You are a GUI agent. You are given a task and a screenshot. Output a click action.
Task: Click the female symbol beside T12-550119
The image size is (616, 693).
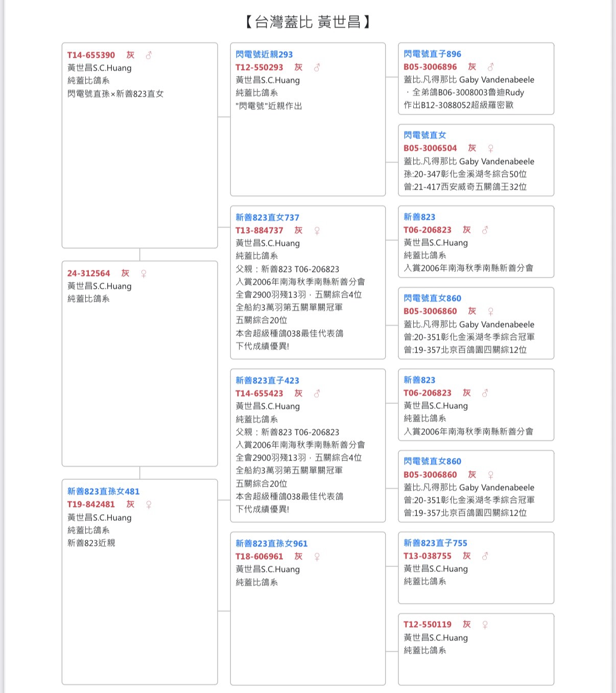(x=485, y=625)
